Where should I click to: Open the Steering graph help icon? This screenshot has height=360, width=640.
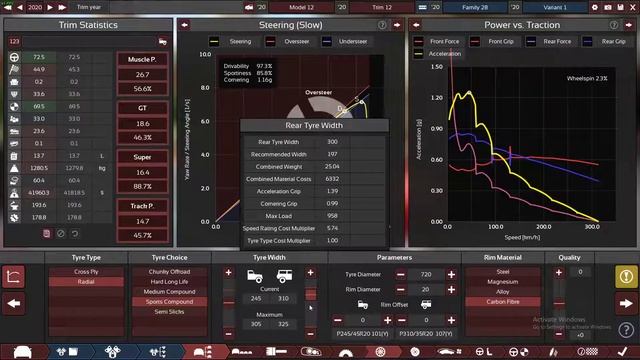pos(382,25)
